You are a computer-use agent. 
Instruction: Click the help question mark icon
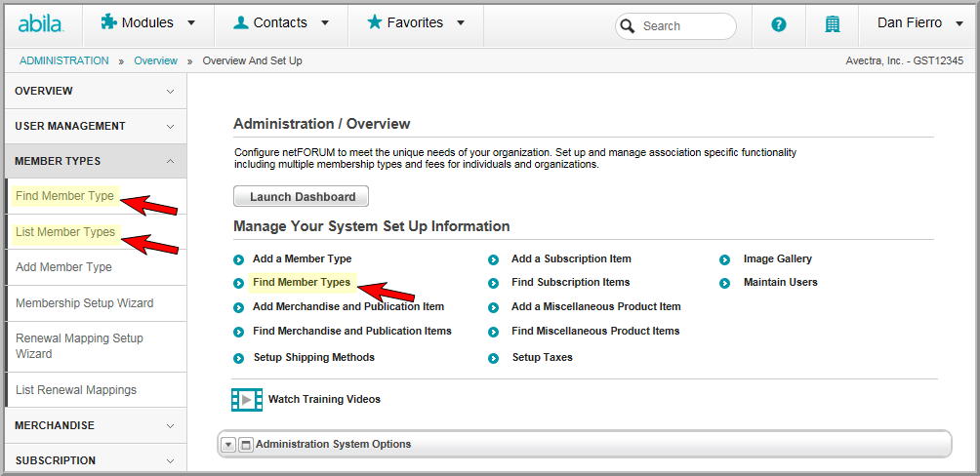point(778,25)
